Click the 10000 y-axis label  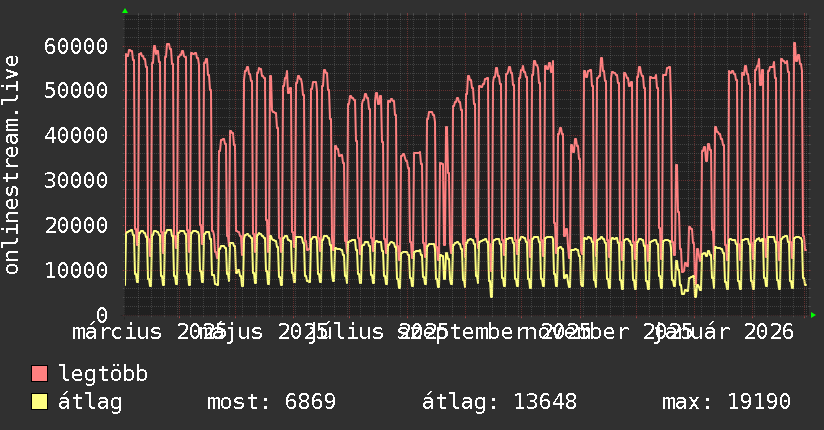pyautogui.click(x=76, y=270)
